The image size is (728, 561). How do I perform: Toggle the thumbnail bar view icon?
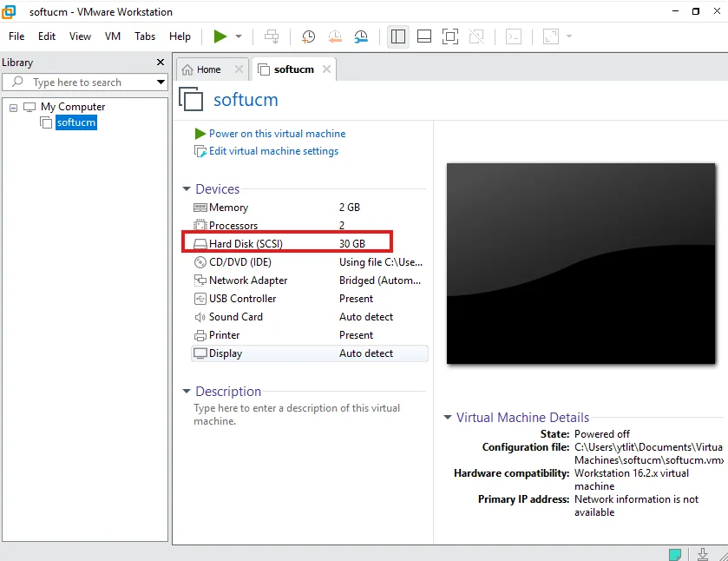pyautogui.click(x=424, y=36)
